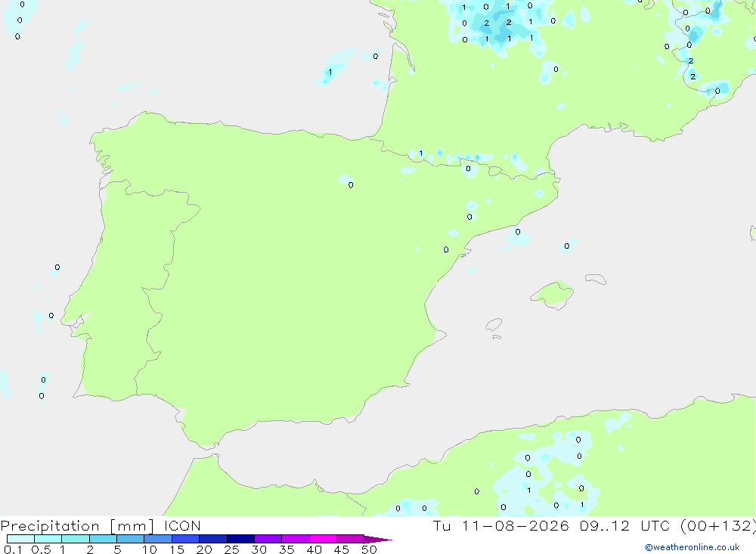Screen dimensions: 756x554
Task: Click the Bay of Biscay 1 mm patch
Action: pos(330,73)
